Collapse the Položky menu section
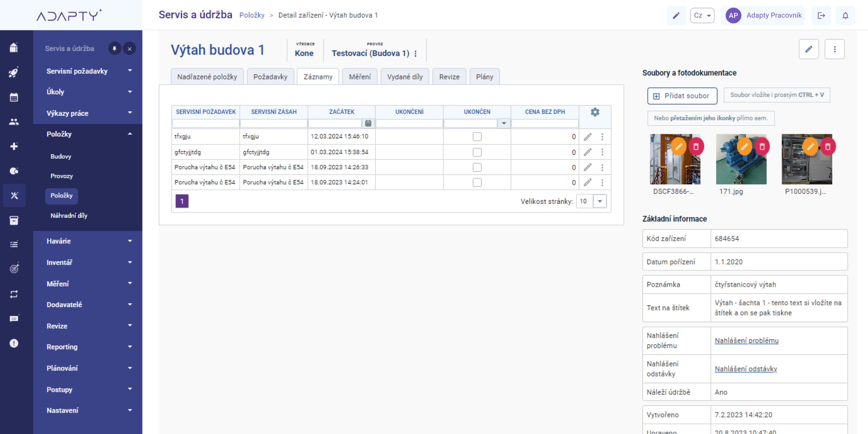Image resolution: width=868 pixels, height=434 pixels. coord(88,134)
